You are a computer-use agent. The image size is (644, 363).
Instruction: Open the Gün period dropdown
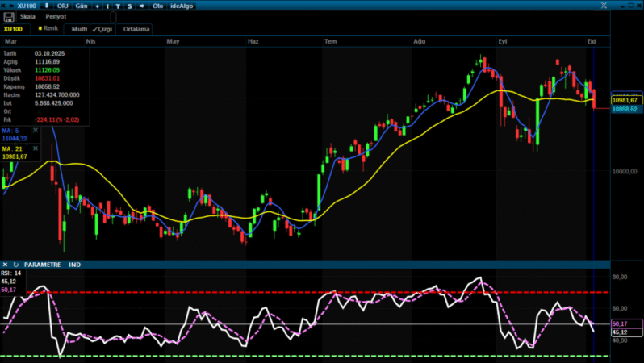pyautogui.click(x=81, y=5)
